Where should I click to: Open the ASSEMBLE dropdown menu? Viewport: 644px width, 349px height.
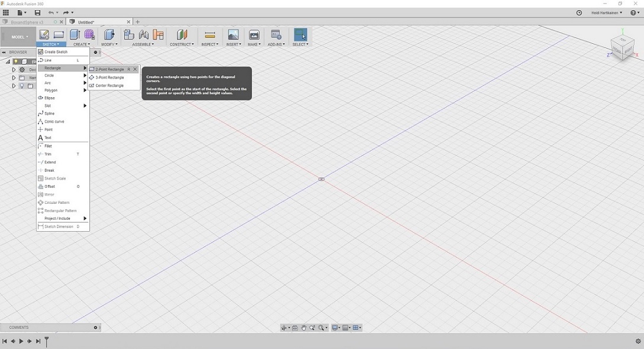click(143, 44)
